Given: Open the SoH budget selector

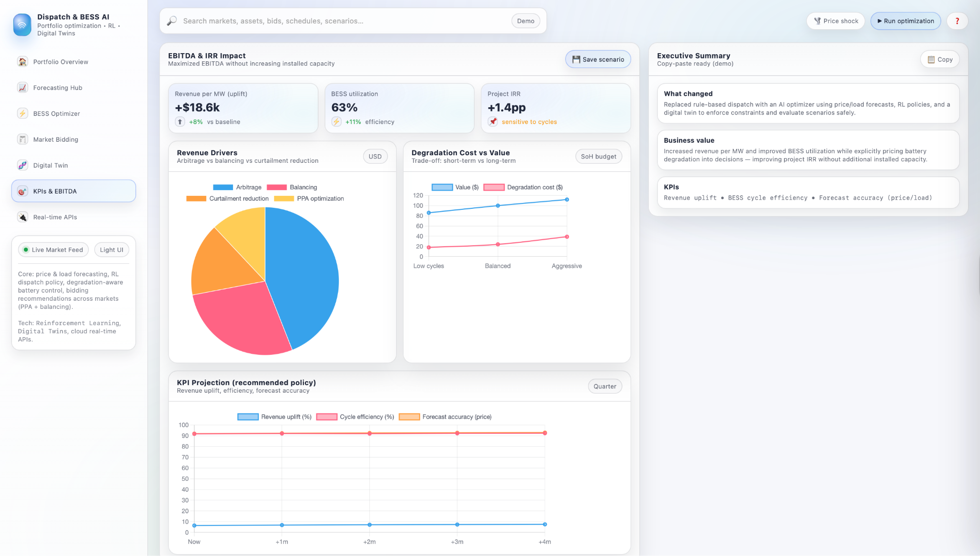Looking at the screenshot, I should tap(598, 157).
